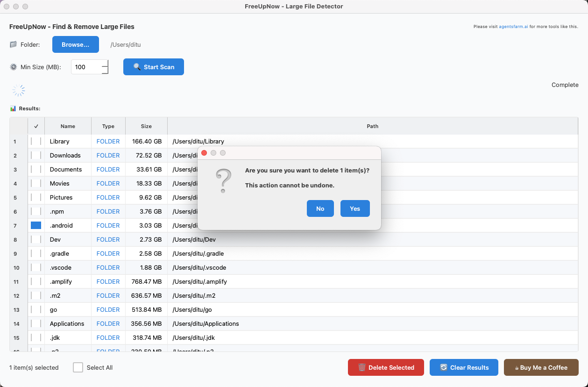Click the loading spinner icon
Viewport: 588px width, 387px height.
click(x=19, y=90)
